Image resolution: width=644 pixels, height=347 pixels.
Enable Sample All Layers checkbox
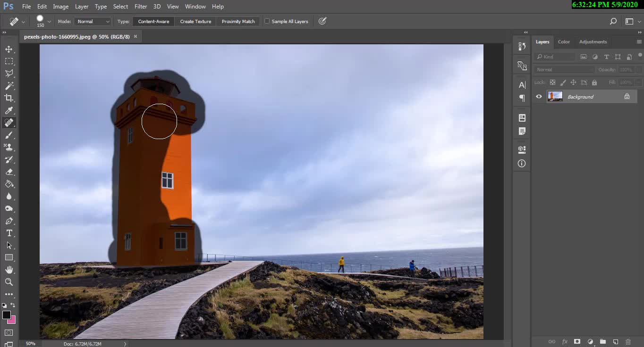(x=267, y=21)
